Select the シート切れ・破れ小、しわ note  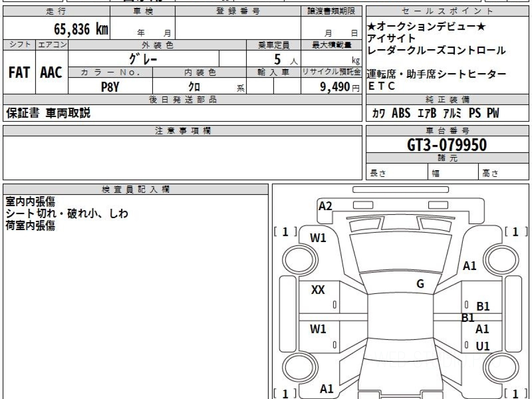[67, 214]
